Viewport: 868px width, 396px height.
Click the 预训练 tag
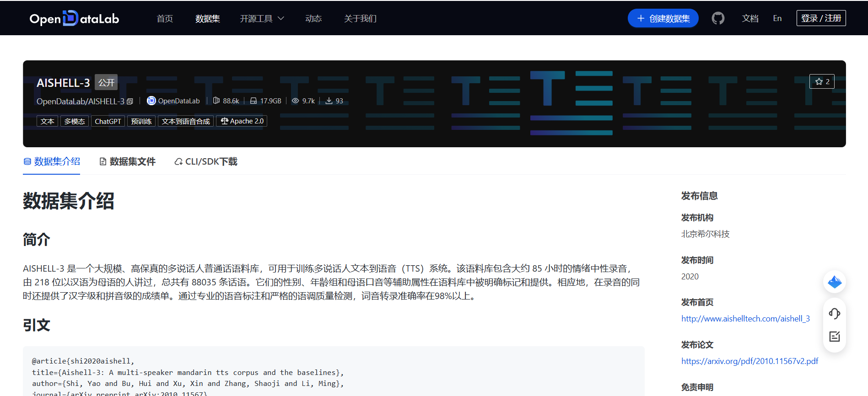(x=141, y=121)
